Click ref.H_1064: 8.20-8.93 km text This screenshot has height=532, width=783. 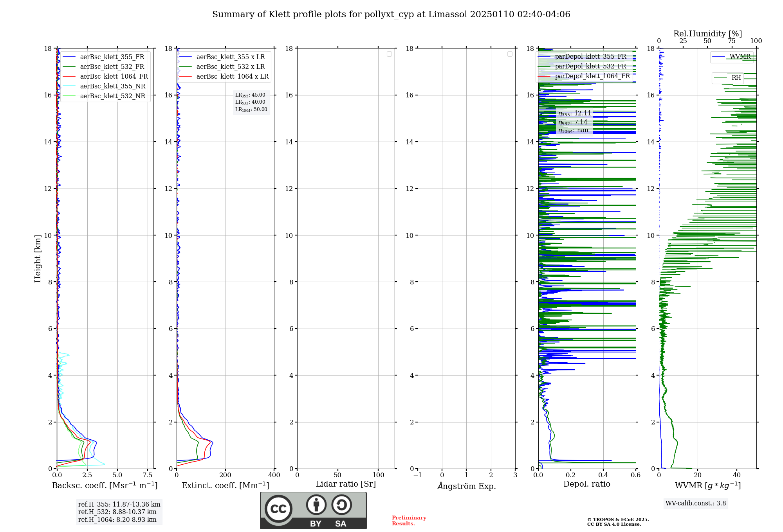117,520
